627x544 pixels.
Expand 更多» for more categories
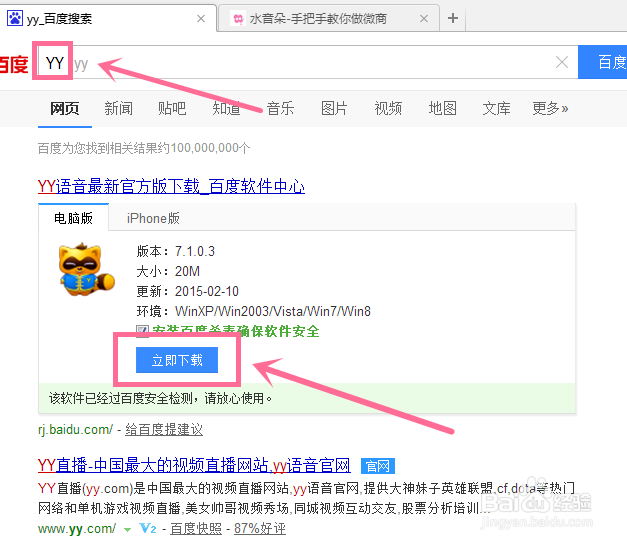click(550, 108)
